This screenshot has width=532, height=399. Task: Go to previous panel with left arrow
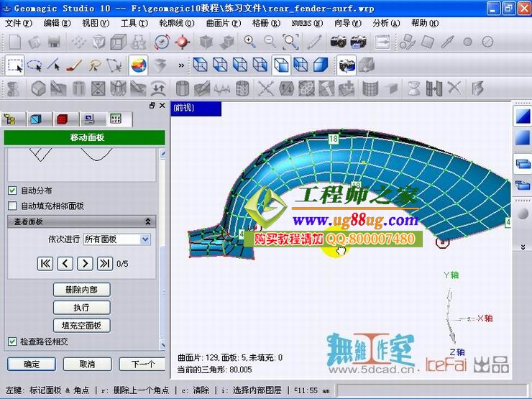coord(65,263)
